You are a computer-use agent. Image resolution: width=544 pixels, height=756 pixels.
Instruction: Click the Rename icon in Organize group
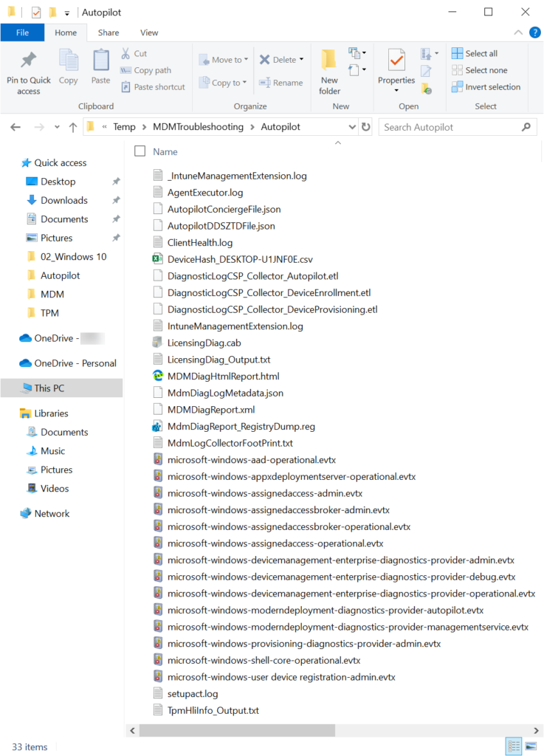coord(264,83)
